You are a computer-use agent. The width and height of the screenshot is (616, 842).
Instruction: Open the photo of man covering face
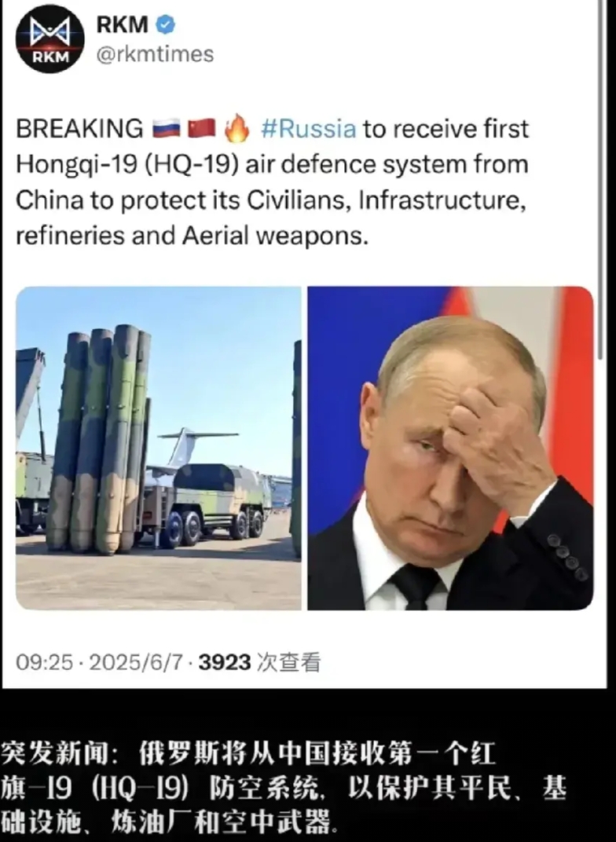[450, 448]
